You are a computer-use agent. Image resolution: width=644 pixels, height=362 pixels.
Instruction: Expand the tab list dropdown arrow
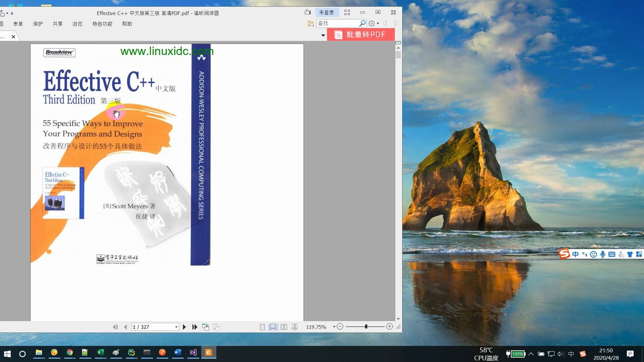(x=323, y=35)
